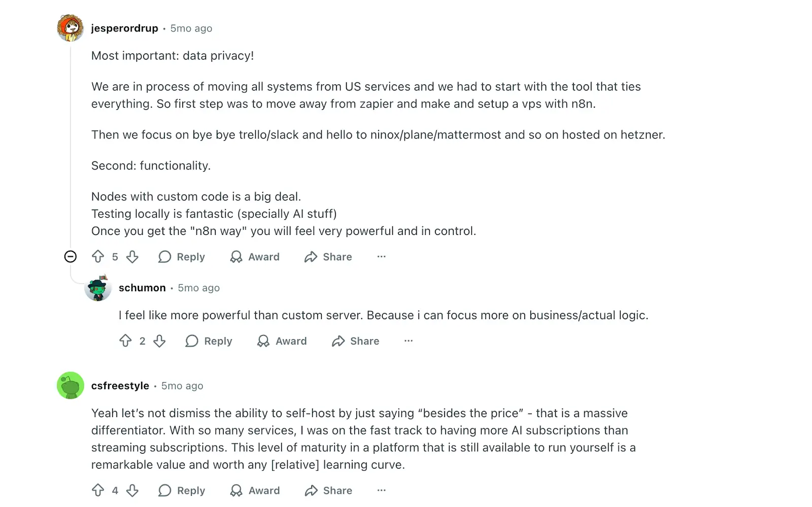Screen dimensions: 812x507
Task: Upvote jesperordrup's comment about data privacy
Action: point(99,257)
